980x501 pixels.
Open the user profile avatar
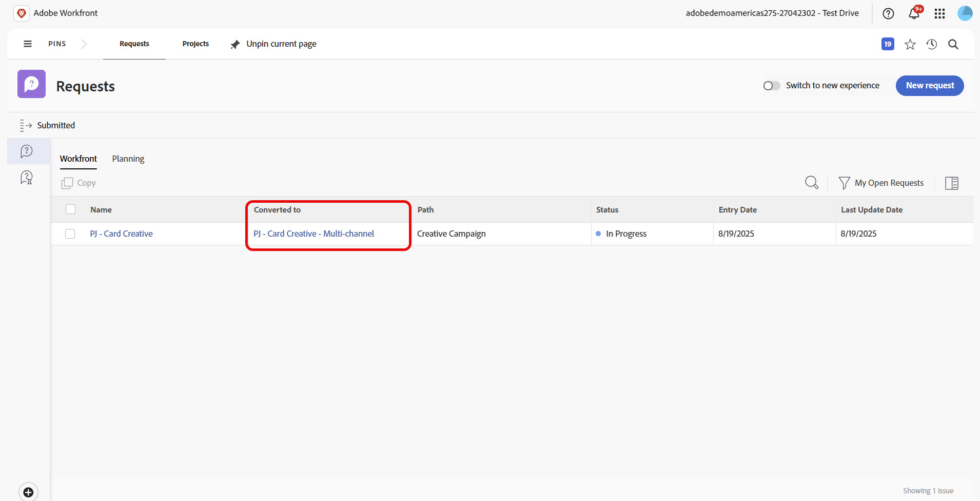click(x=965, y=13)
